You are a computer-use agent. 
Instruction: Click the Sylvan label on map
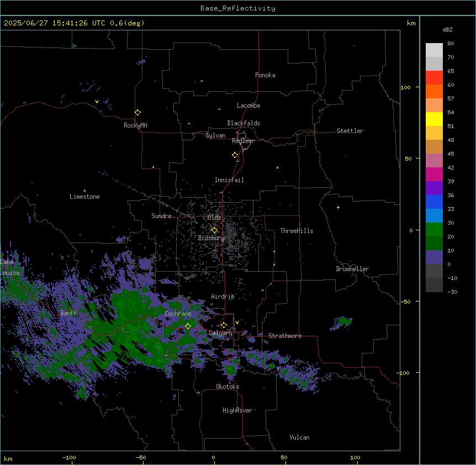pyautogui.click(x=215, y=135)
